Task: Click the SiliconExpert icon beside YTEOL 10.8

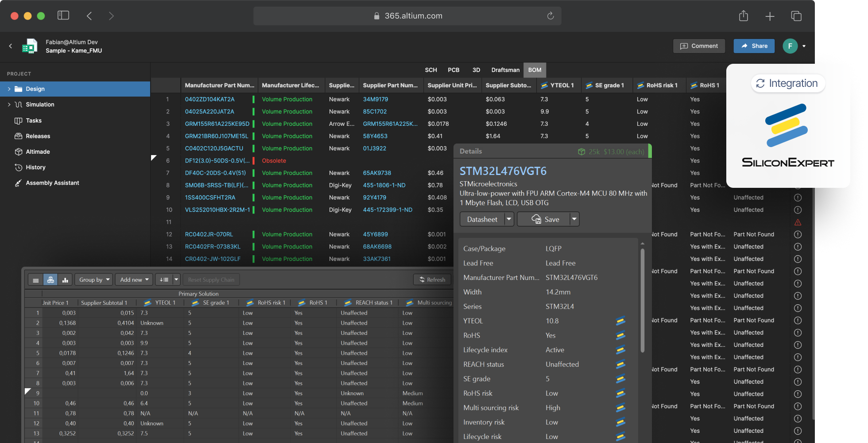Action: pos(620,321)
